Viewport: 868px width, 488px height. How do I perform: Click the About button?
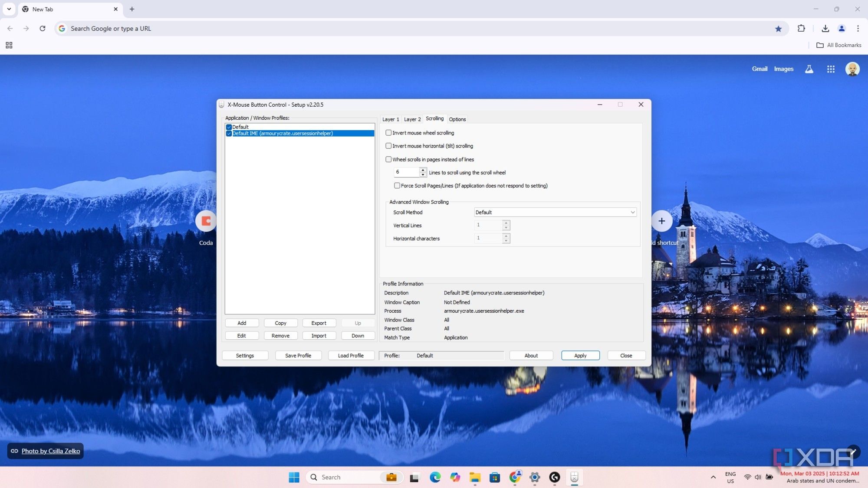tap(531, 356)
